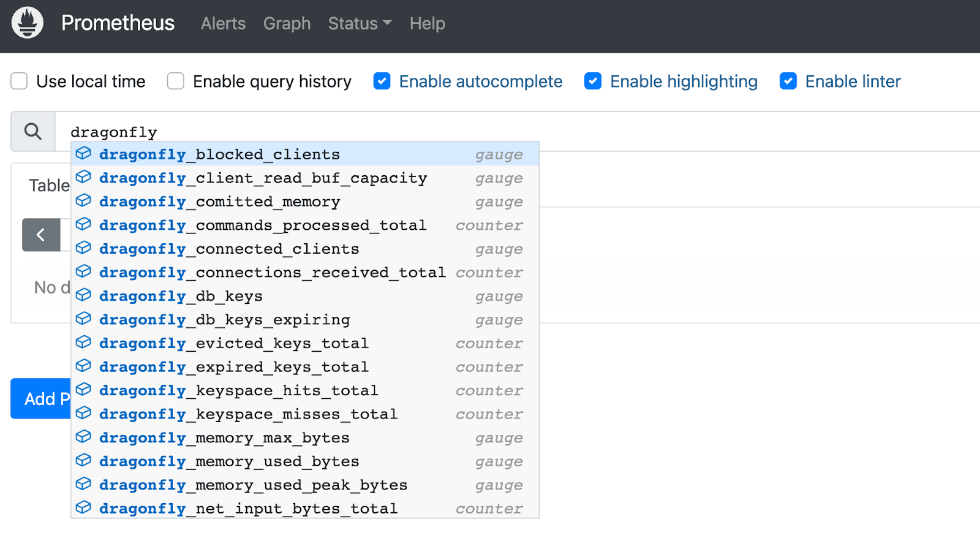Click the Enable linter label text
The image size is (980, 549).
coord(853,81)
